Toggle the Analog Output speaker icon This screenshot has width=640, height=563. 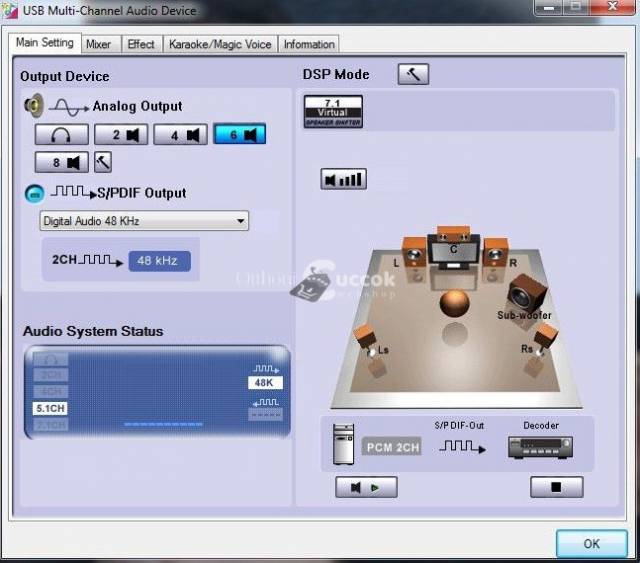[x=34, y=106]
